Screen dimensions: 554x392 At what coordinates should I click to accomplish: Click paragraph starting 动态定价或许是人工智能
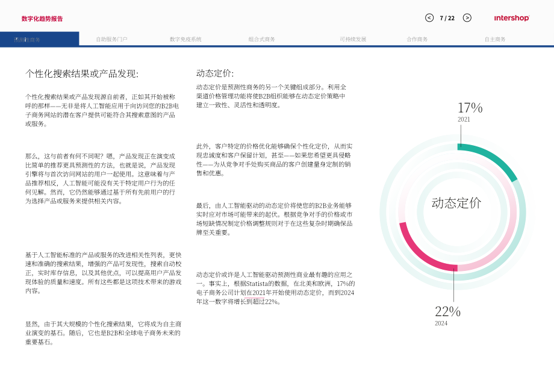point(276,288)
